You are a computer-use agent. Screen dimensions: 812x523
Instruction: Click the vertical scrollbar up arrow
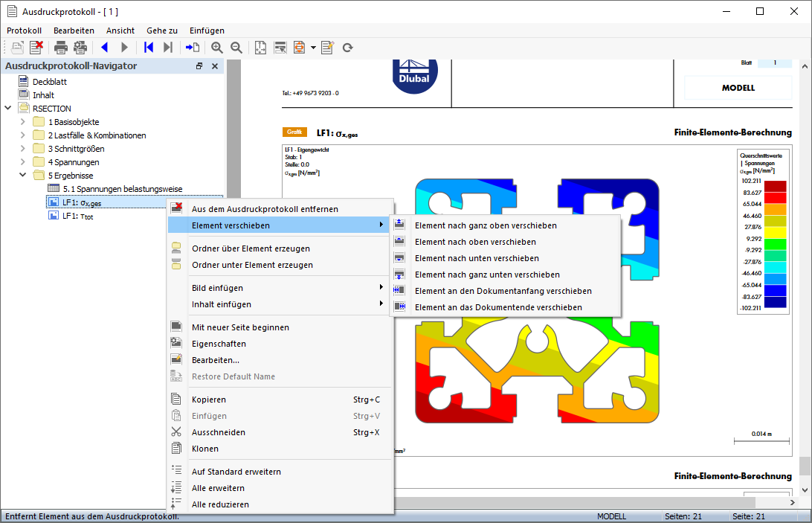(x=805, y=66)
